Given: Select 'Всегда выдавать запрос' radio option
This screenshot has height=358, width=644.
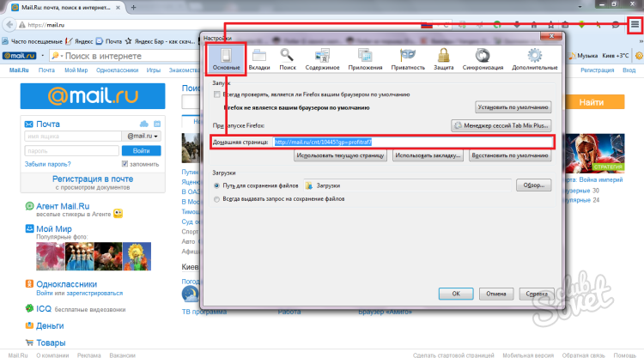Looking at the screenshot, I should point(217,199).
